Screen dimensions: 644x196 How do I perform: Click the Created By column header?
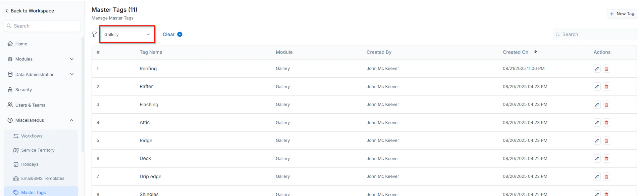click(x=379, y=52)
